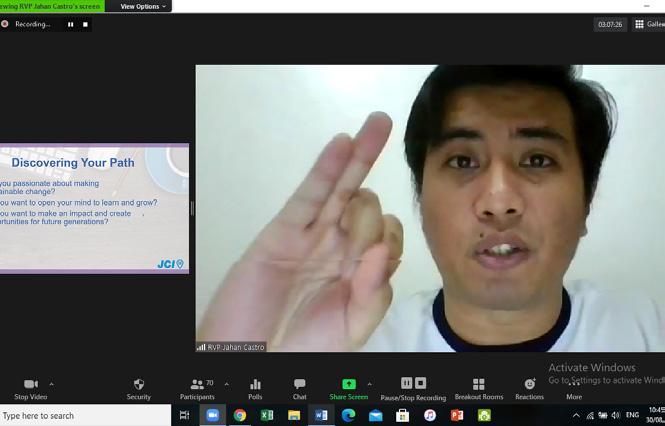Click the JCI logo on the slide

click(170, 264)
